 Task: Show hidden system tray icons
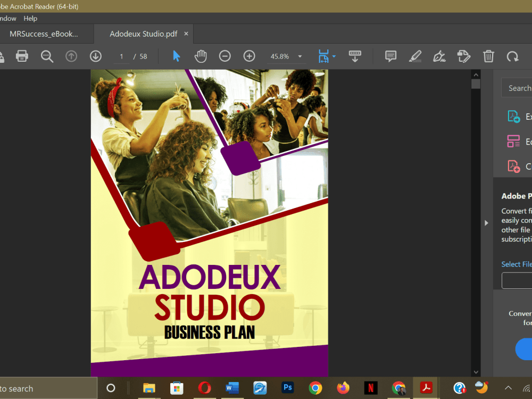pos(508,388)
